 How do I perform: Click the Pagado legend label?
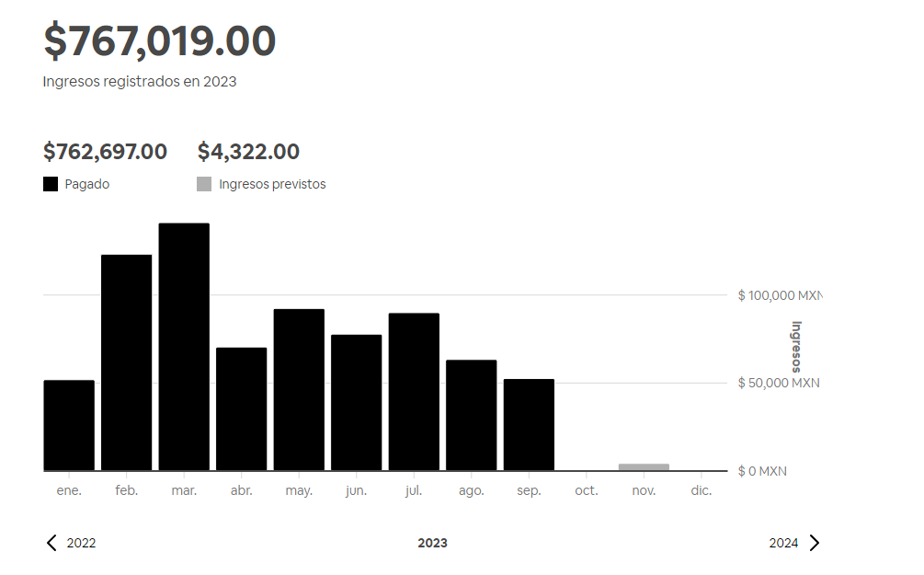pos(87,184)
